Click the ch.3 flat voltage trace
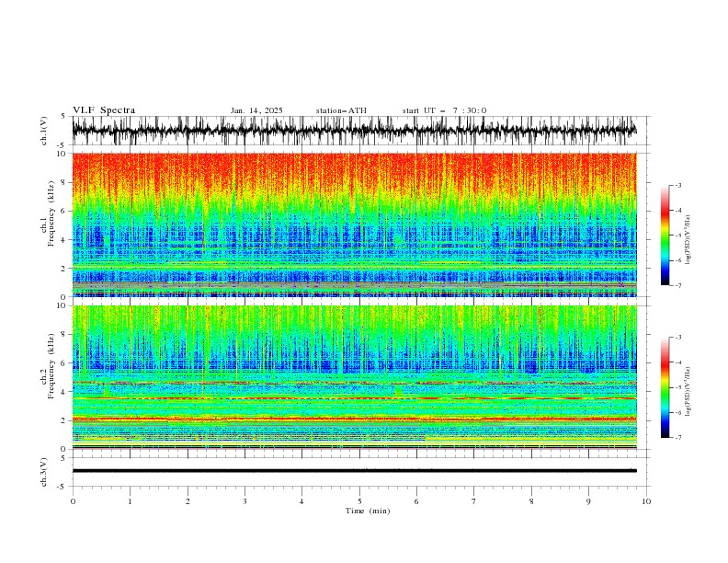Image resolution: width=728 pixels, height=563 pixels. pyautogui.click(x=354, y=471)
